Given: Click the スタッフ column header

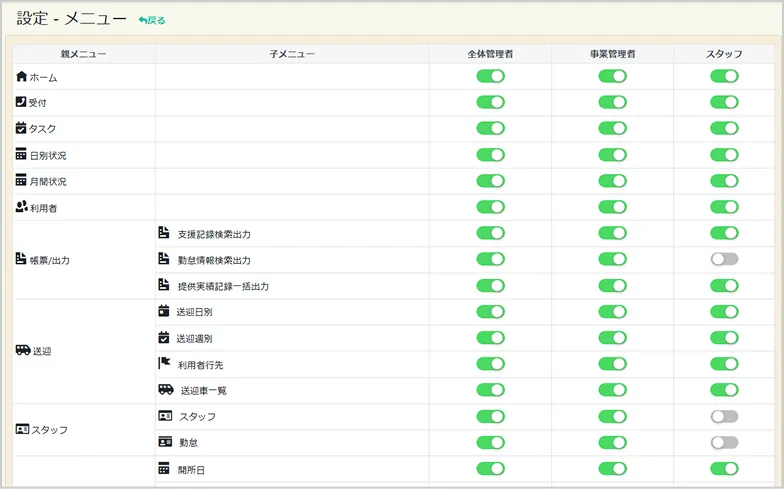Looking at the screenshot, I should [x=724, y=54].
